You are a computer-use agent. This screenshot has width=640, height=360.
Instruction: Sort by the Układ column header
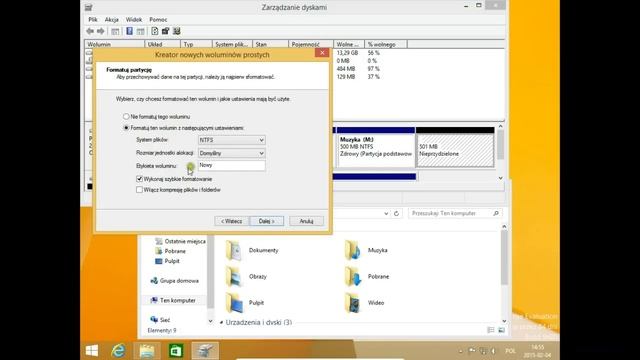point(162,44)
